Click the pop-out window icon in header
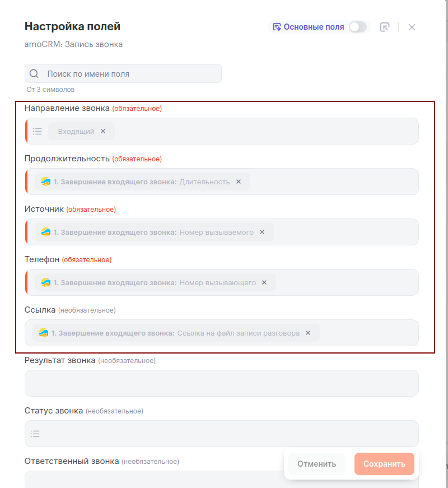The image size is (448, 488). [x=385, y=27]
